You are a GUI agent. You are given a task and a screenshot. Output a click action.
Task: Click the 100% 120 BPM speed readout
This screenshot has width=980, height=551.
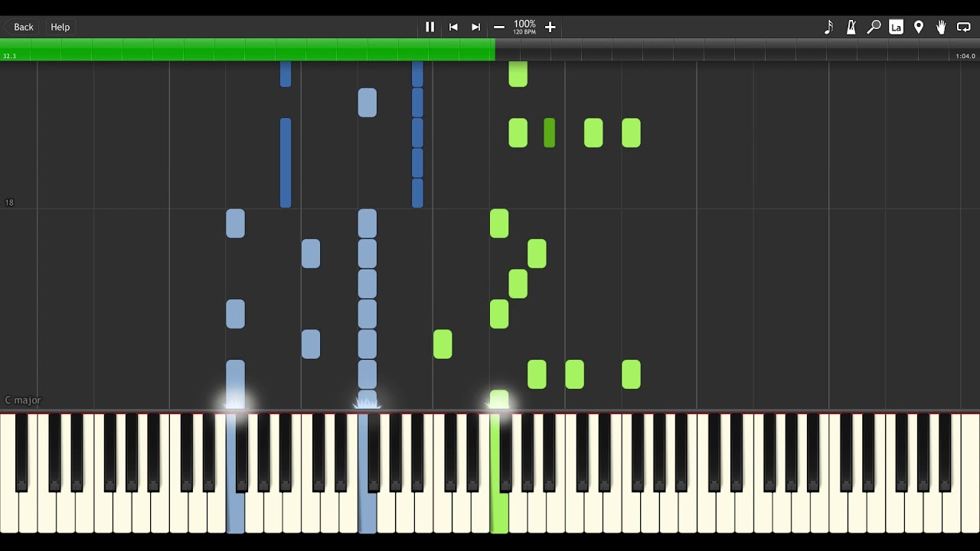(x=524, y=27)
